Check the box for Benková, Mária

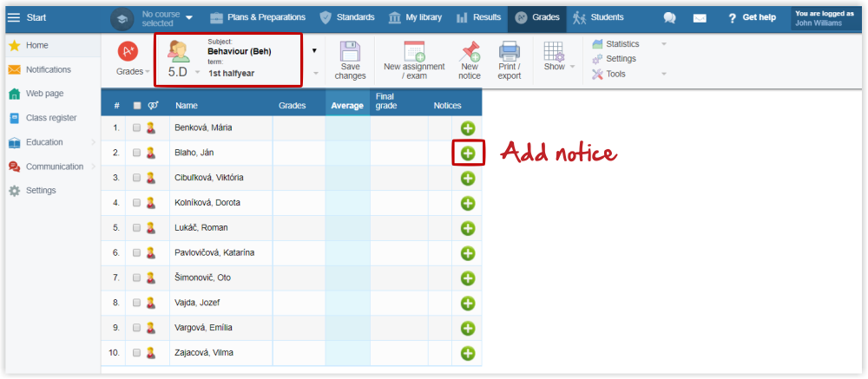coord(137,127)
